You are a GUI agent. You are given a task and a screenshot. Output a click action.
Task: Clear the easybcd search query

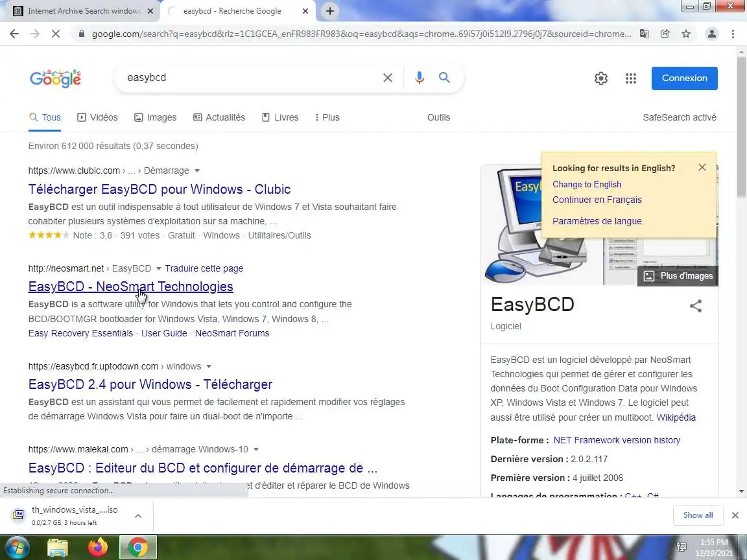point(388,78)
